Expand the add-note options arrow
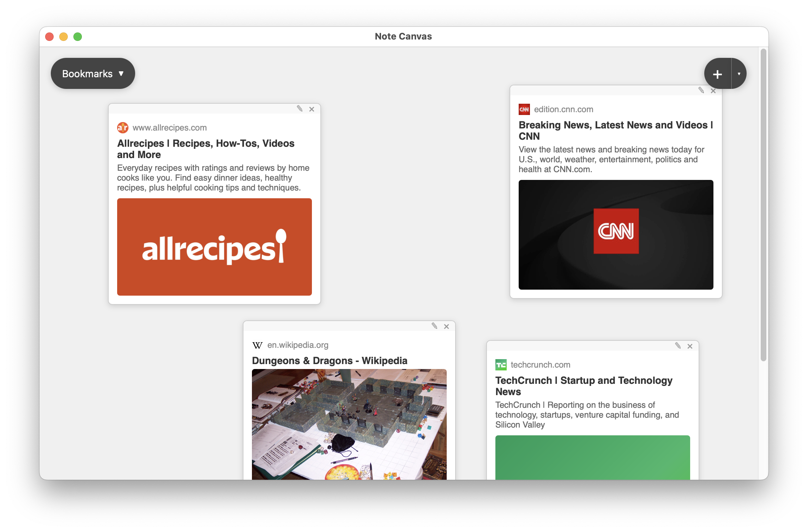The image size is (808, 532). click(x=739, y=74)
